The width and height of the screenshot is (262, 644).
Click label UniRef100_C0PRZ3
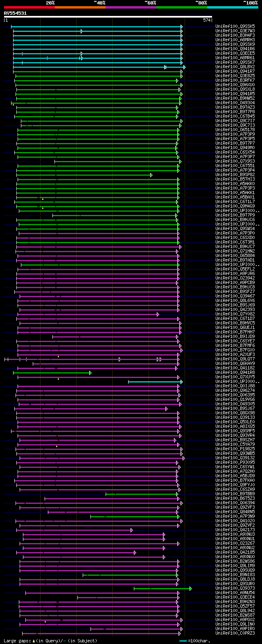click(235, 633)
